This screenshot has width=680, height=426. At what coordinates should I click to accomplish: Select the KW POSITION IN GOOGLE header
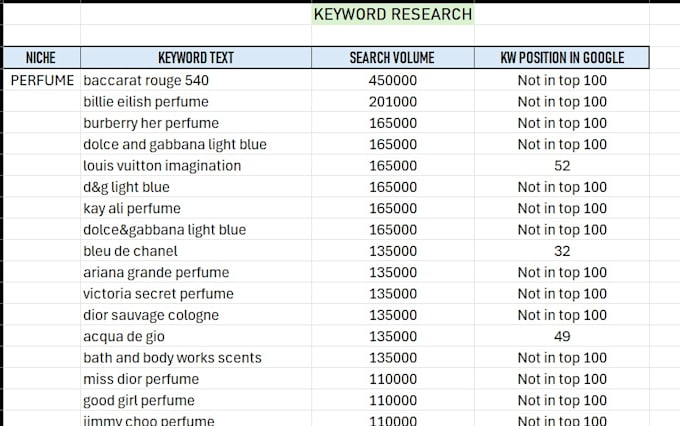[562, 58]
